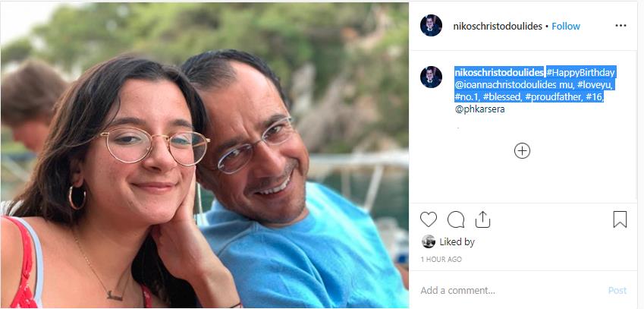The width and height of the screenshot is (644, 309).
Task: Open the three-dot more options menu
Action: (x=620, y=26)
